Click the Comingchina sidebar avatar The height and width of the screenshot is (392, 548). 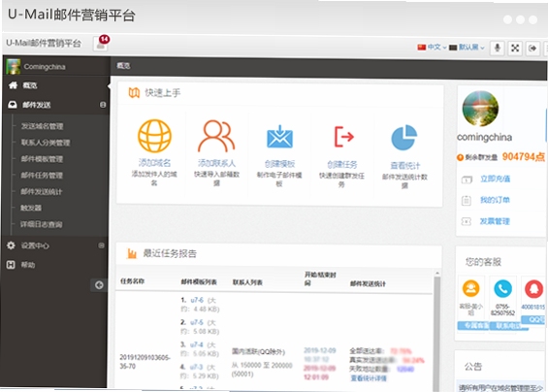point(14,66)
